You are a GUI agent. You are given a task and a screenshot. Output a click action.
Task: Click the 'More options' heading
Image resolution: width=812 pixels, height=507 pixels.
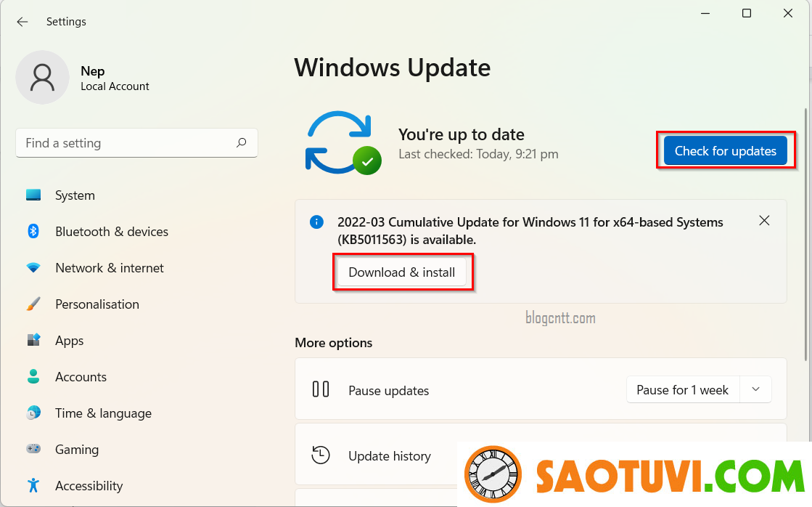[x=334, y=343]
